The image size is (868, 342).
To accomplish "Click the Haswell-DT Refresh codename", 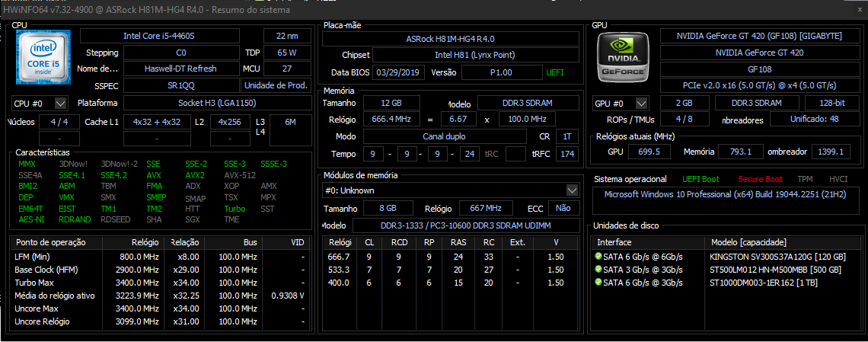I will click(181, 69).
